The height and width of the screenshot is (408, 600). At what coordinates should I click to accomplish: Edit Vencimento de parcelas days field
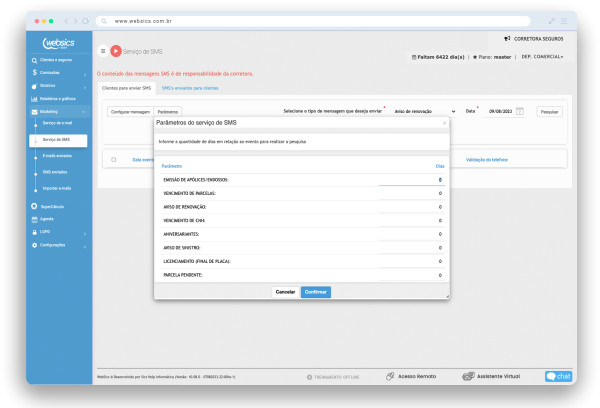[412, 194]
